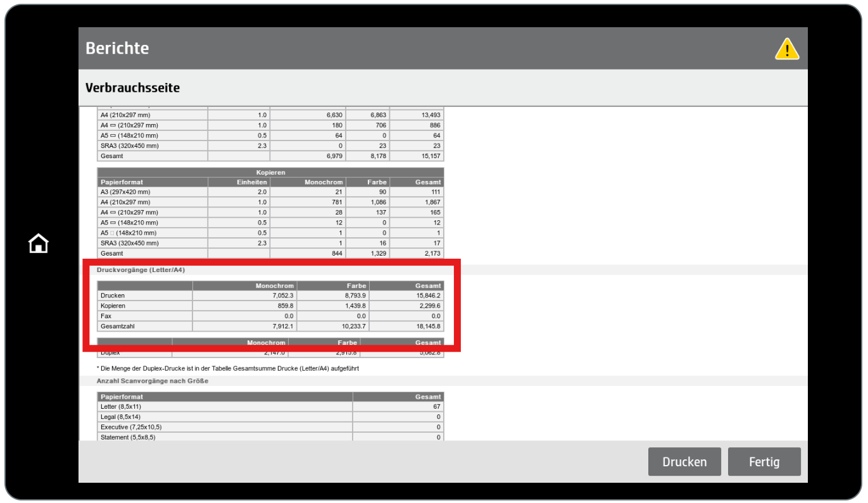The width and height of the screenshot is (868, 503).
Task: Select the Statement (5,5x8,5) scan row
Action: 127,437
